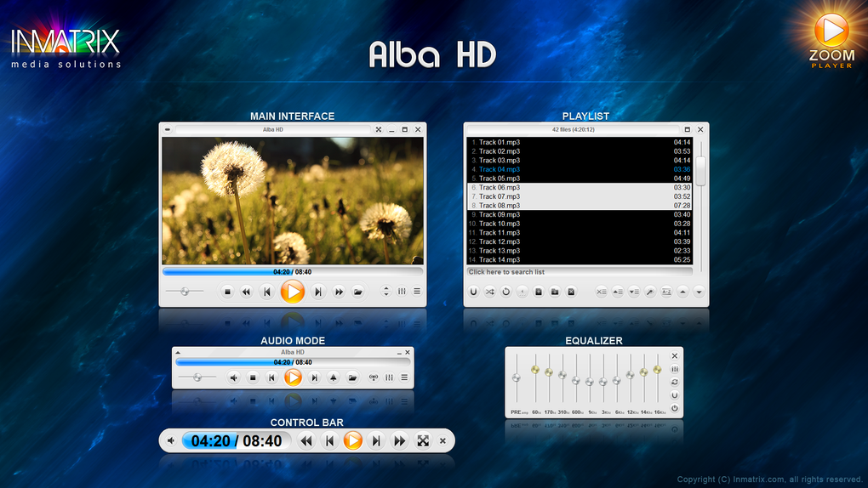Open playlist from main interface list icon
Image resolution: width=868 pixels, height=488 pixels.
click(417, 292)
